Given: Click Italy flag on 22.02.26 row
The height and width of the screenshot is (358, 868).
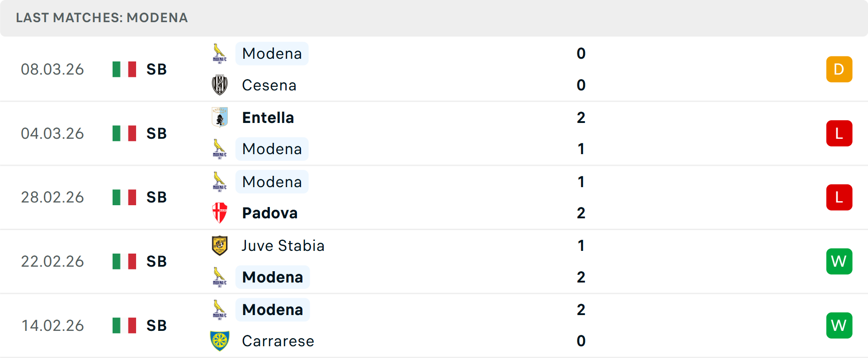Looking at the screenshot, I should 124,261.
